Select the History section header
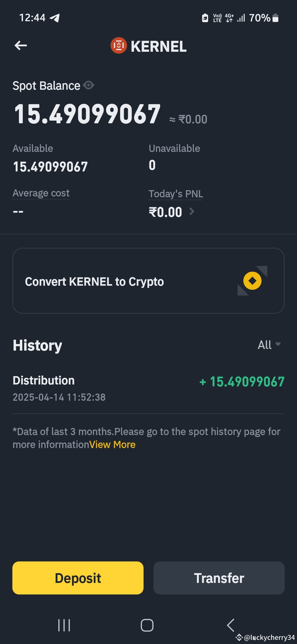The image size is (297, 644). click(x=37, y=345)
